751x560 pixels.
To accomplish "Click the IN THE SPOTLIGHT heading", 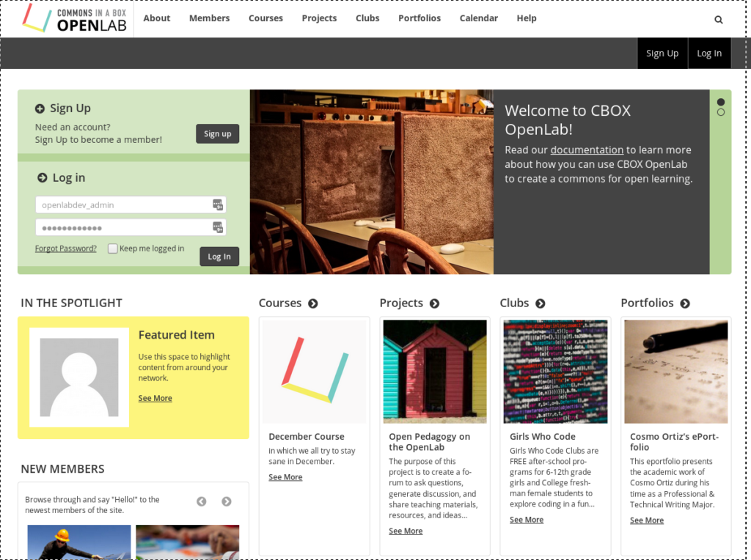I will point(71,303).
